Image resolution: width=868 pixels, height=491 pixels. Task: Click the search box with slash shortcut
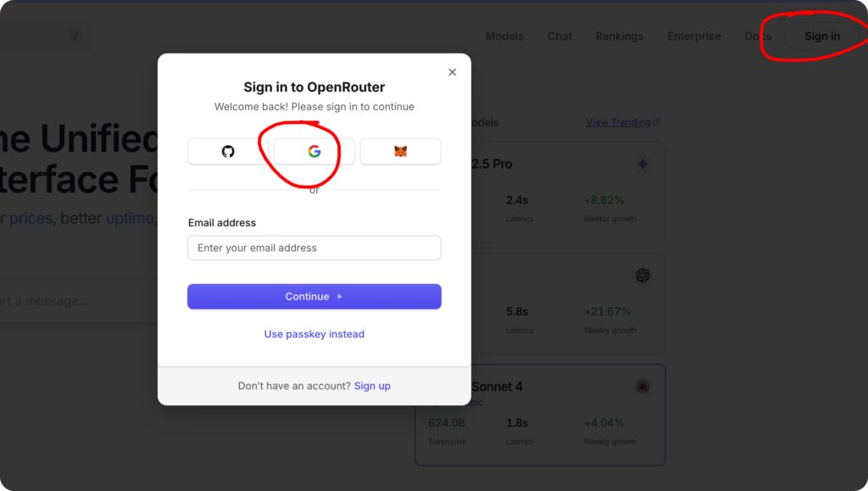coord(42,36)
